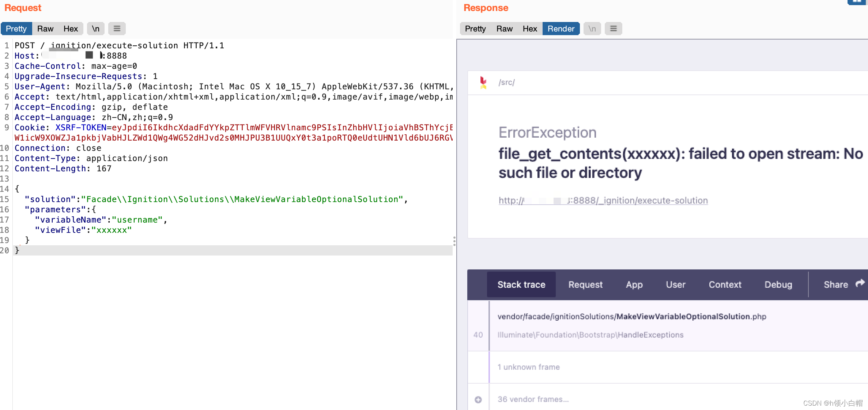
Task: Click the Request hamburger menu icon
Action: pos(117,29)
